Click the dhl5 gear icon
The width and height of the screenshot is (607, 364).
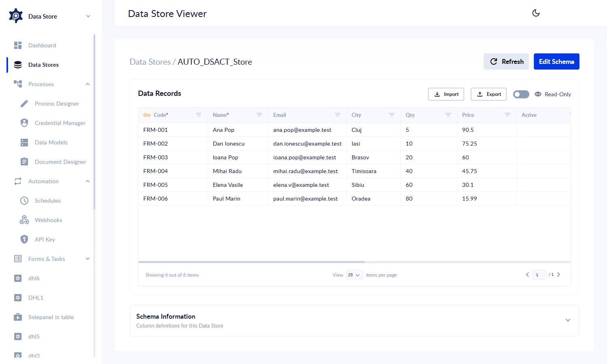pos(18,336)
